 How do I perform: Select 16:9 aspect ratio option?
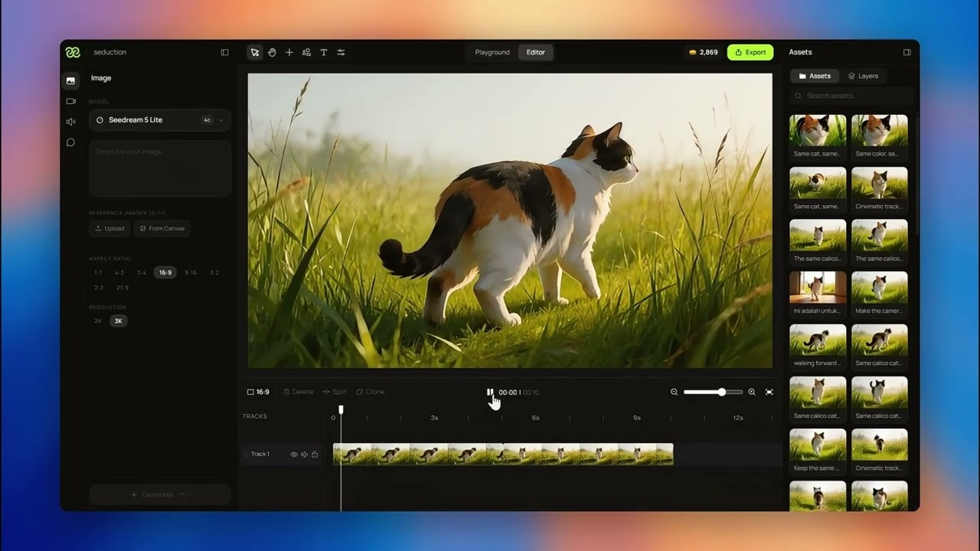pyautogui.click(x=165, y=272)
